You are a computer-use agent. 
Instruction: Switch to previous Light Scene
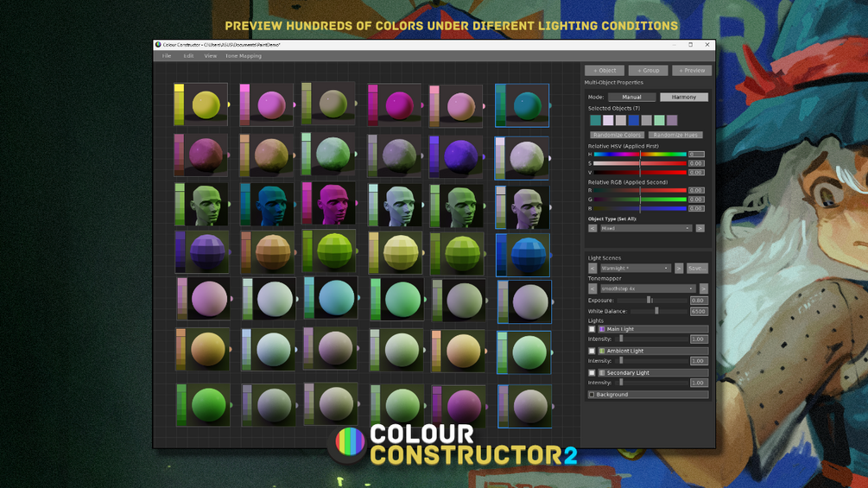(592, 269)
